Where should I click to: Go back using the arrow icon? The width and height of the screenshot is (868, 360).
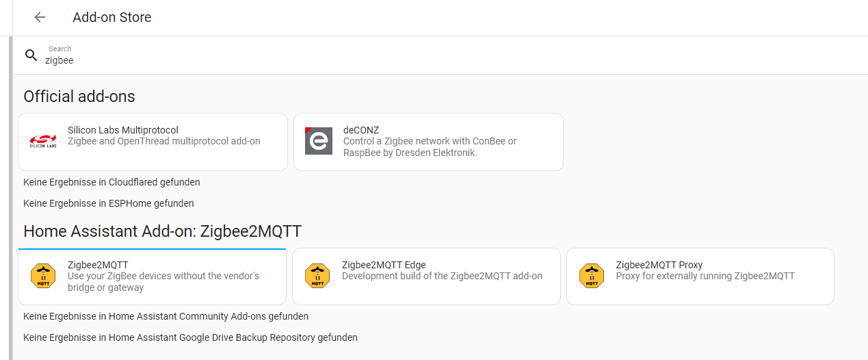coord(40,17)
